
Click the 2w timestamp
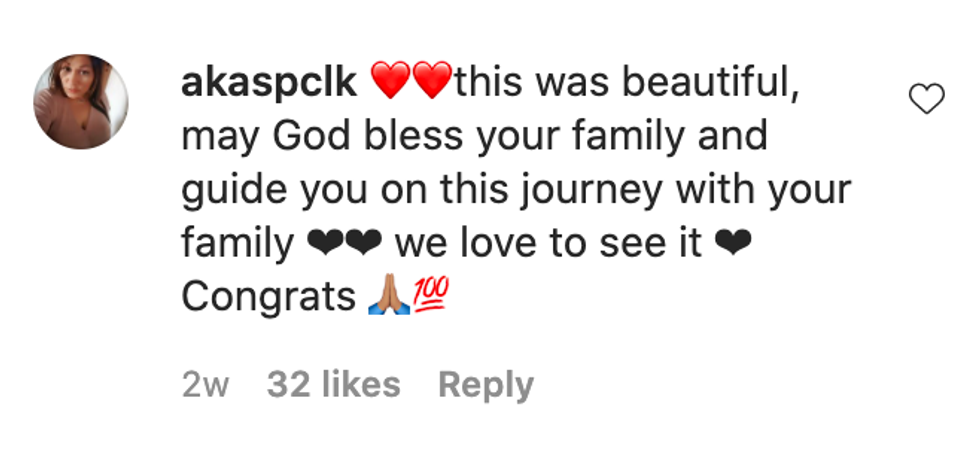pos(205,384)
